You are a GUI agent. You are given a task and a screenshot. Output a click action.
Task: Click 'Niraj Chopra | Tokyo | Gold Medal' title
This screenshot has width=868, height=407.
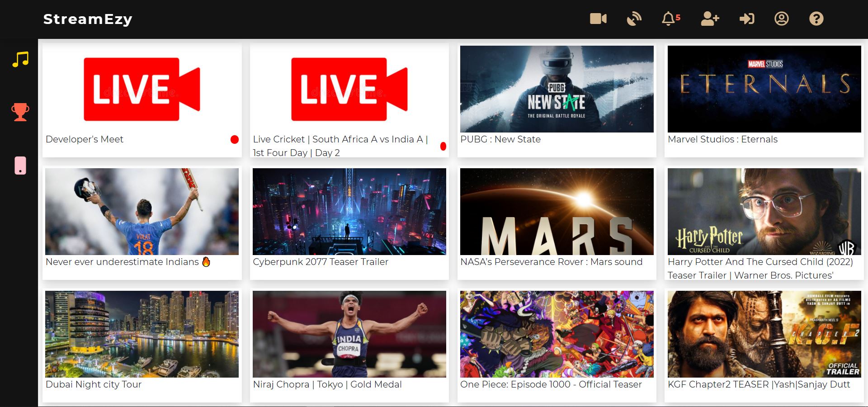327,384
